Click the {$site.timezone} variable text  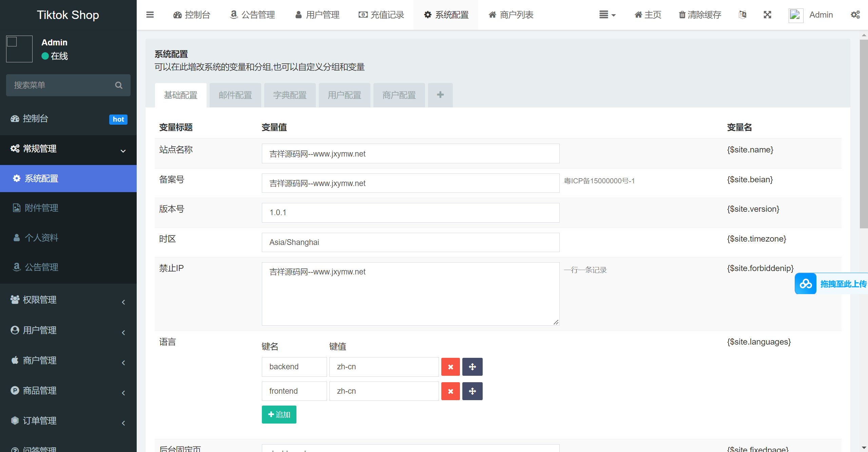(756, 239)
